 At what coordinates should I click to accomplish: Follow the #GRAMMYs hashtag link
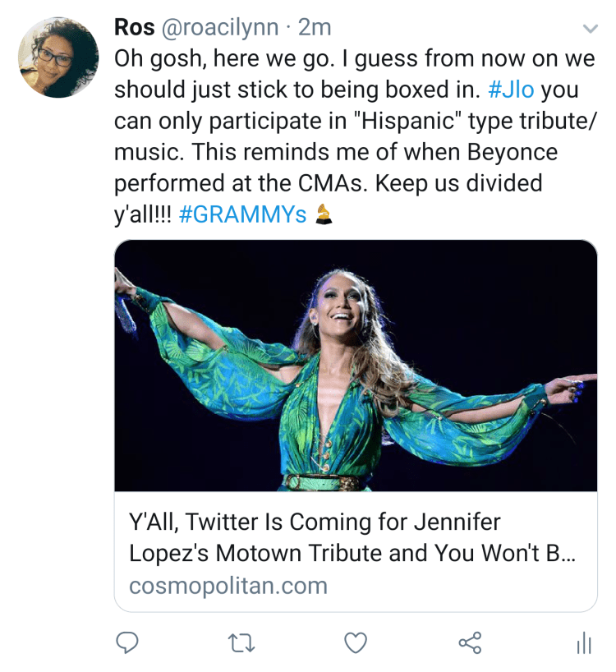point(241,214)
